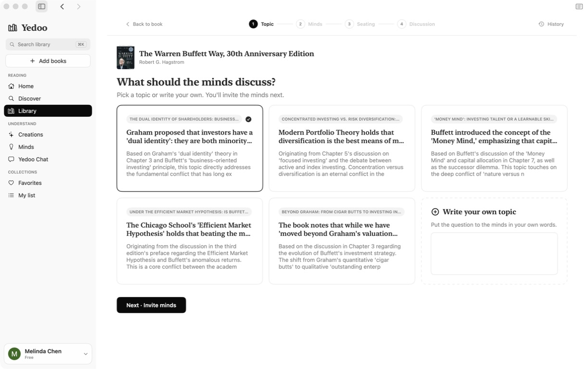
Task: Click the custom topic text box
Action: 494,254
